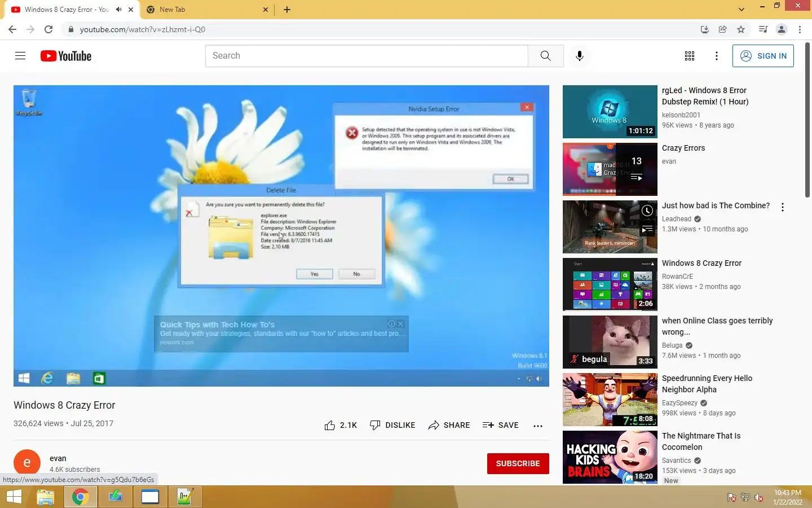
Task: Go forward in Chrome
Action: point(30,29)
